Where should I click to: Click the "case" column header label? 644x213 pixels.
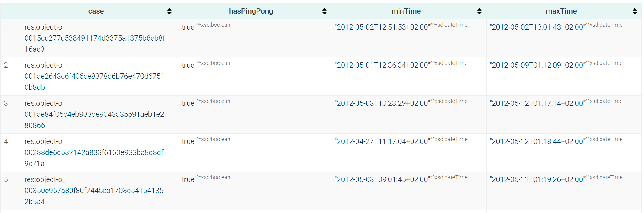point(96,11)
